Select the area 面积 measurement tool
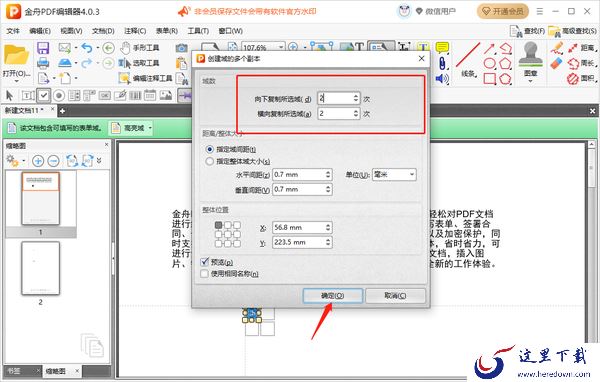The image size is (600, 382). [x=581, y=78]
